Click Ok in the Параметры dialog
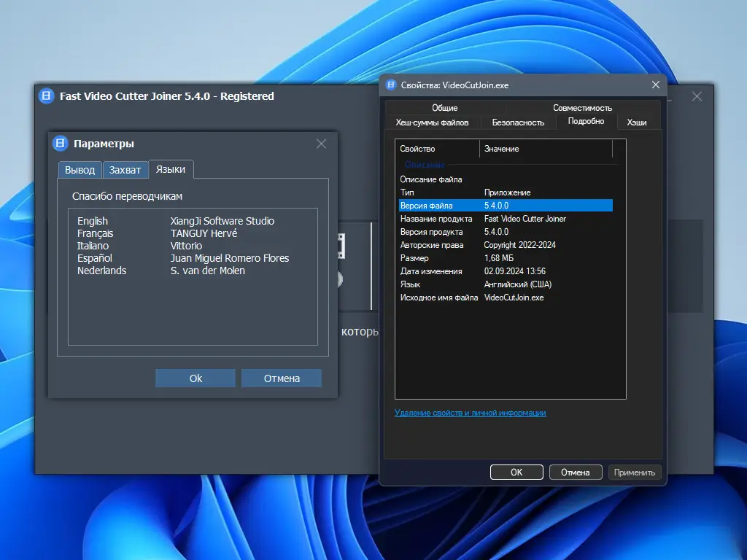 pyautogui.click(x=196, y=378)
